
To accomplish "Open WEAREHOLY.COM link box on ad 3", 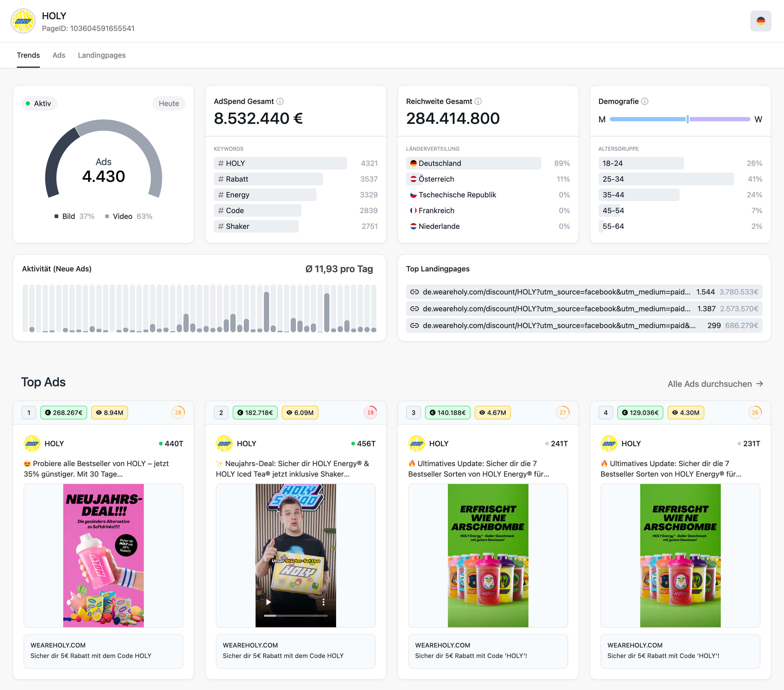I will [x=488, y=651].
